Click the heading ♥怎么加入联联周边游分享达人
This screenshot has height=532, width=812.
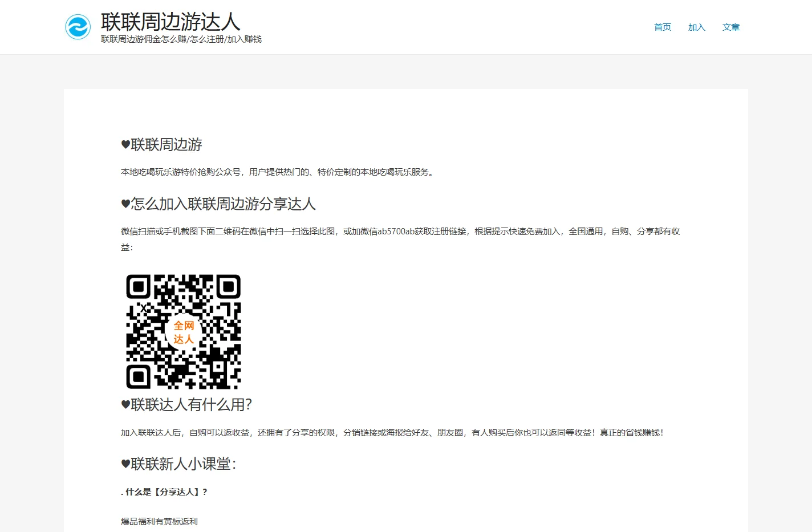(x=218, y=204)
